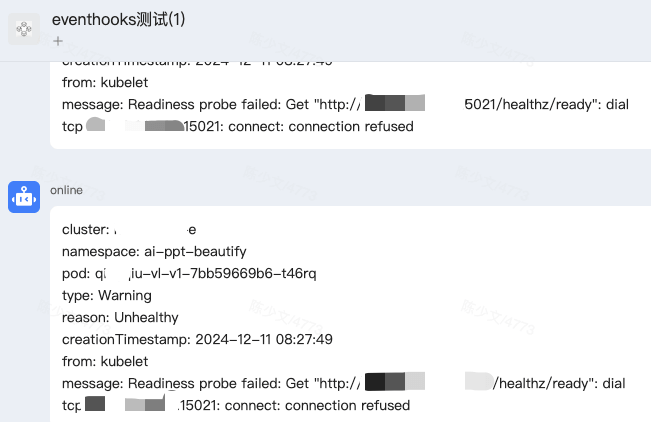Viewport: 651px width, 422px height.
Task: Open the eventhooks测试 group avatar
Action: point(24,29)
